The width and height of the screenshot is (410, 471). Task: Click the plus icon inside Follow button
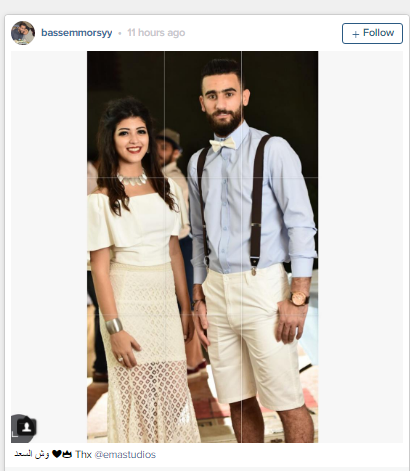pos(356,34)
